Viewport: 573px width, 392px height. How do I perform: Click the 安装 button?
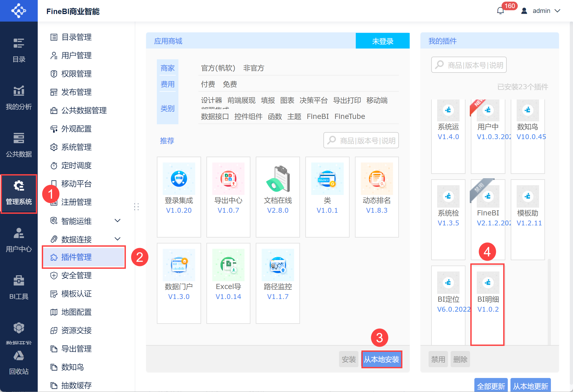click(x=349, y=359)
